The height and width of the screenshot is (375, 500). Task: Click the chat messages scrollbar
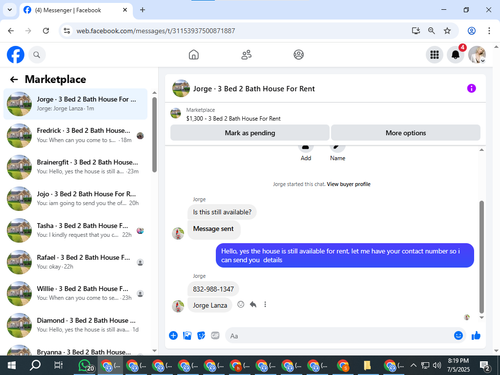click(481, 257)
